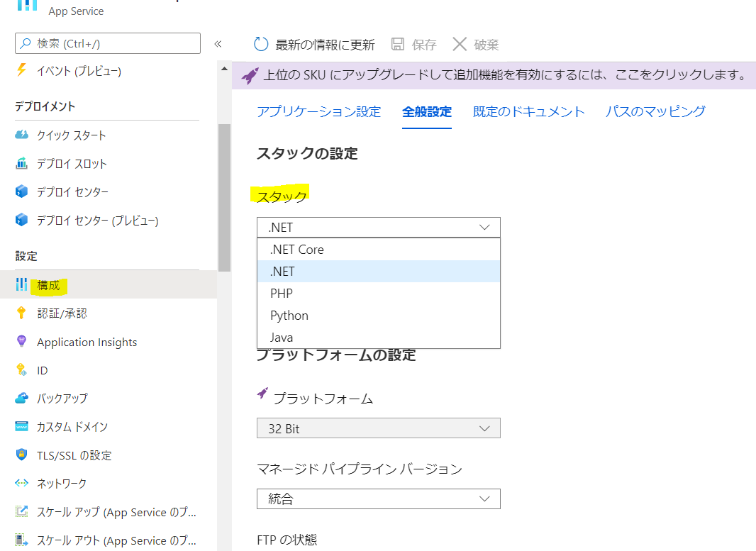Click the sidebar scroll up arrow
Image resolution: width=756 pixels, height=551 pixels.
[x=224, y=69]
